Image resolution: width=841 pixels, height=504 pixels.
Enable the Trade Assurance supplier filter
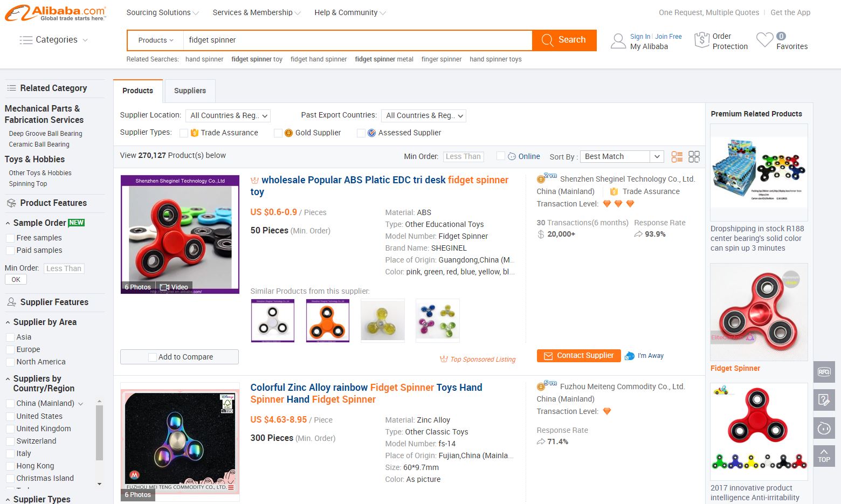184,133
